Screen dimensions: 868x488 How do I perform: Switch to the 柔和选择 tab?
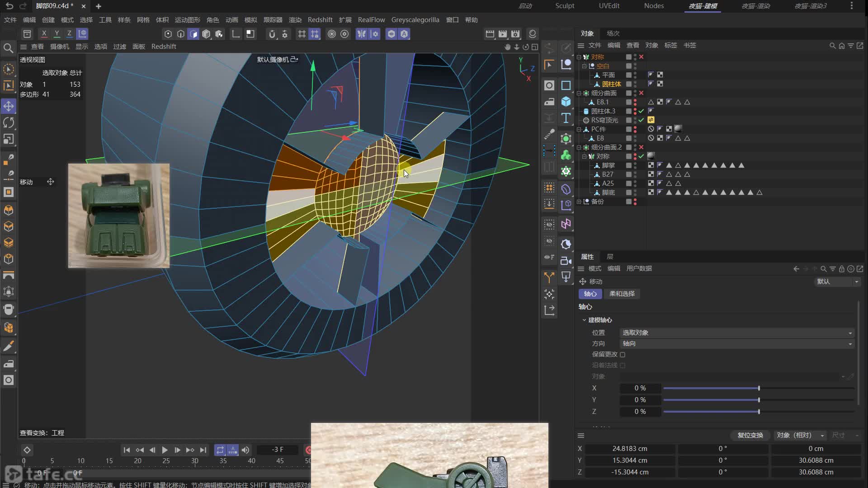622,294
